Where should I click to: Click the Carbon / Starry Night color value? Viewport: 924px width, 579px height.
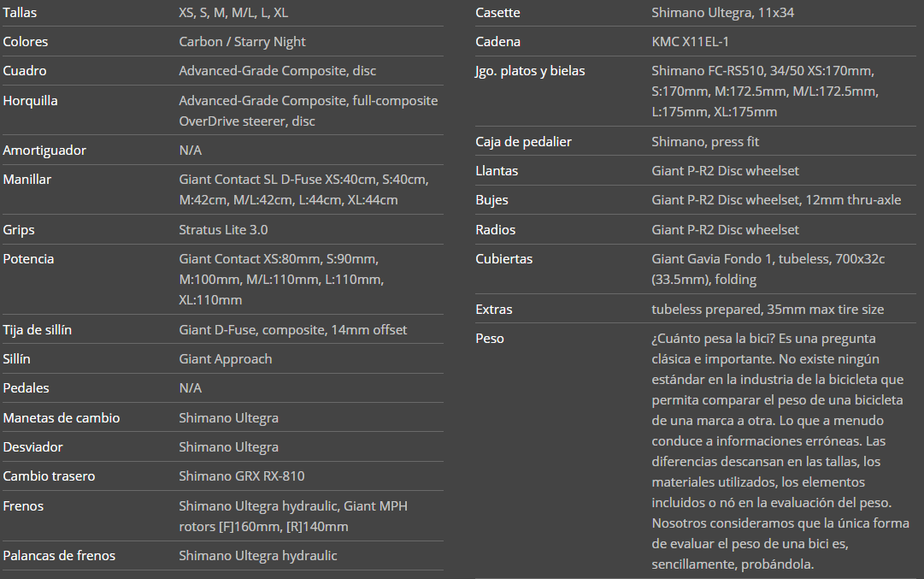242,42
